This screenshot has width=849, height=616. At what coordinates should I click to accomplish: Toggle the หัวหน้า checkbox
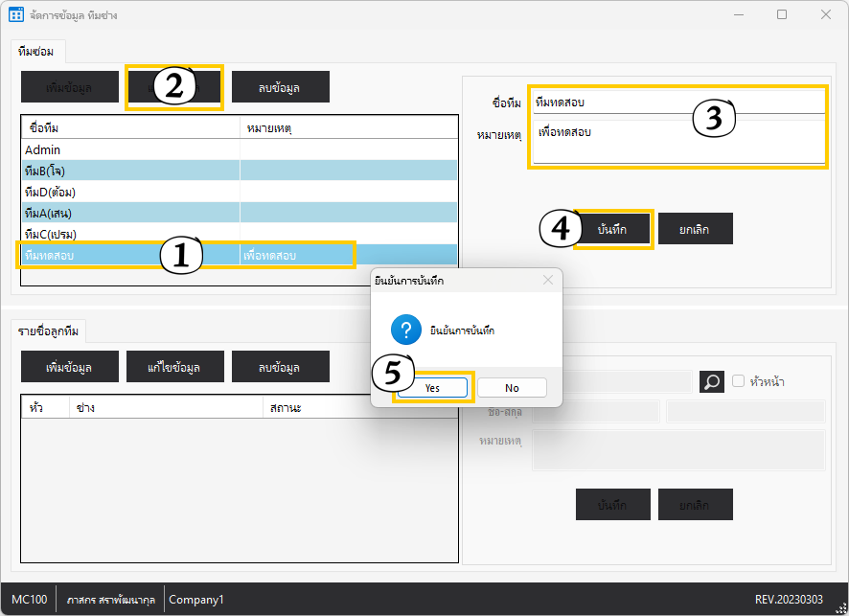738,381
